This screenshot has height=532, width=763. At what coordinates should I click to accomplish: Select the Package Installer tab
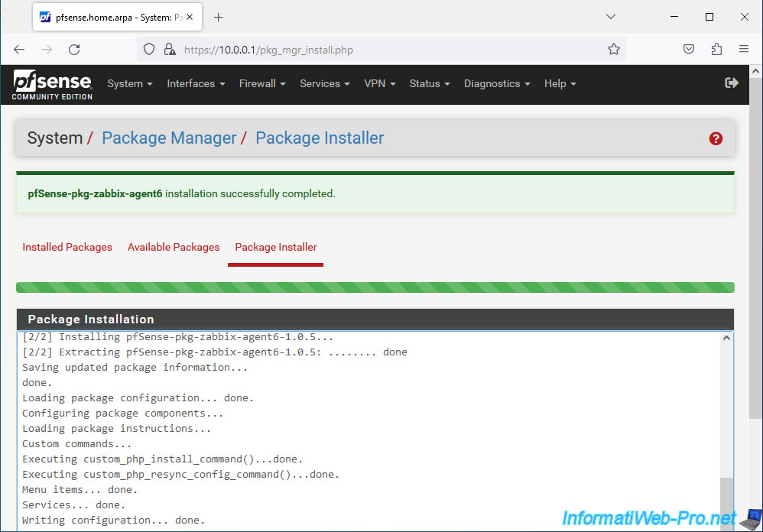(x=276, y=247)
